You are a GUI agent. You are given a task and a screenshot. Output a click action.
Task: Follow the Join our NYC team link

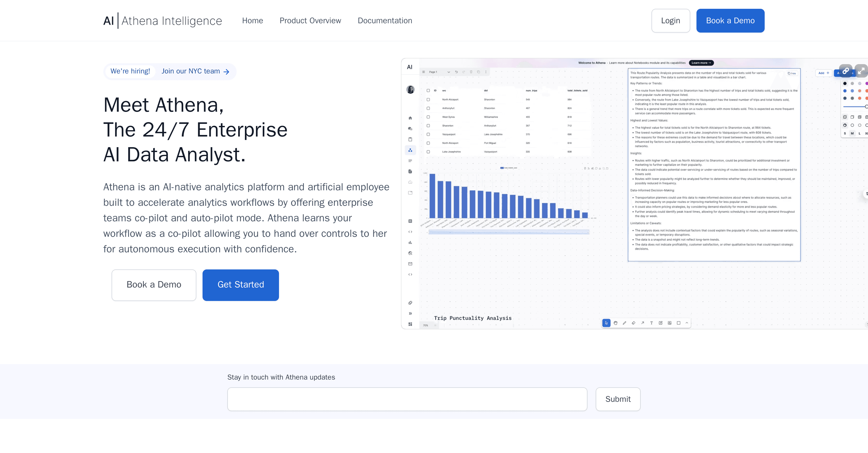click(x=191, y=71)
